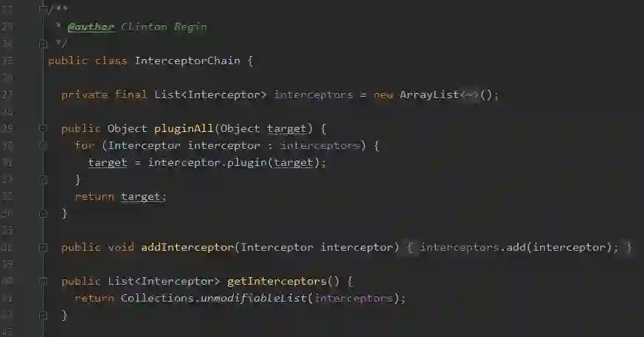644x337 pixels.
Task: Collapse the Javadoc comment at the /** fold marker
Action: (x=43, y=9)
